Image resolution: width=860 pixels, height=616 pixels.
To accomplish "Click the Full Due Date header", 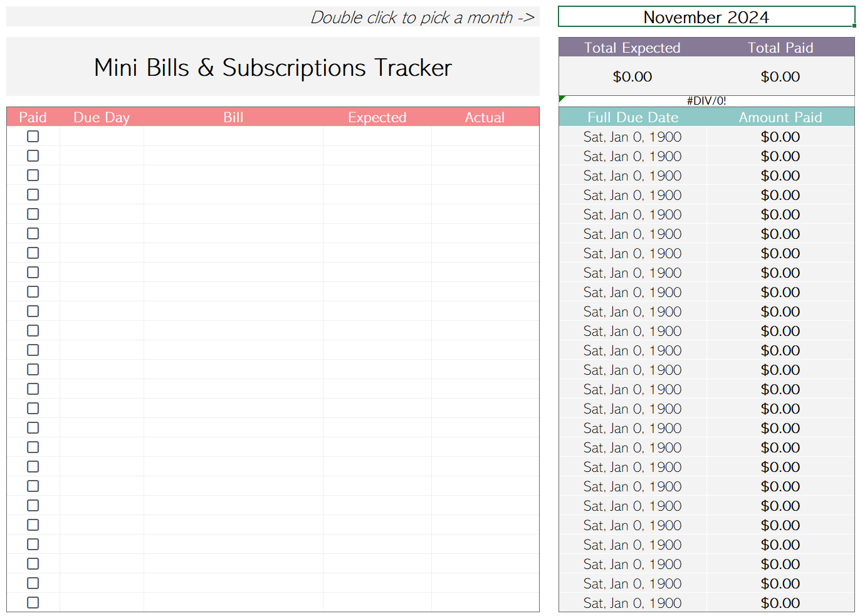I will point(632,117).
